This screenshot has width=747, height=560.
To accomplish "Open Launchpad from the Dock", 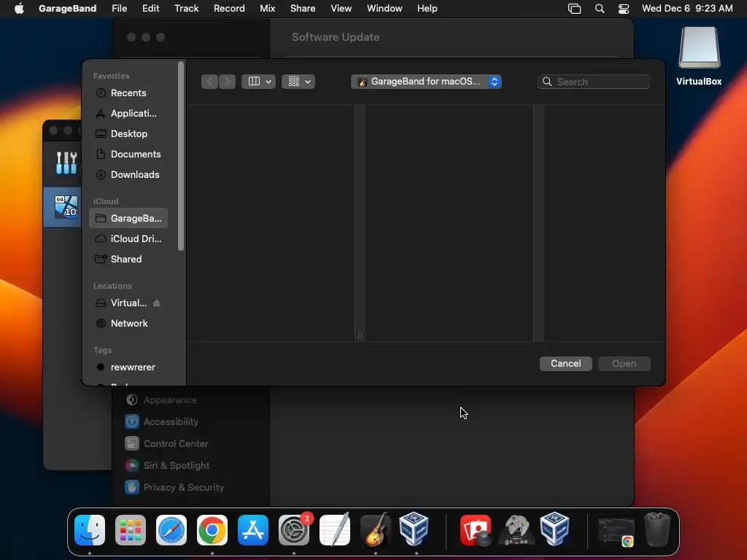I will point(131,530).
